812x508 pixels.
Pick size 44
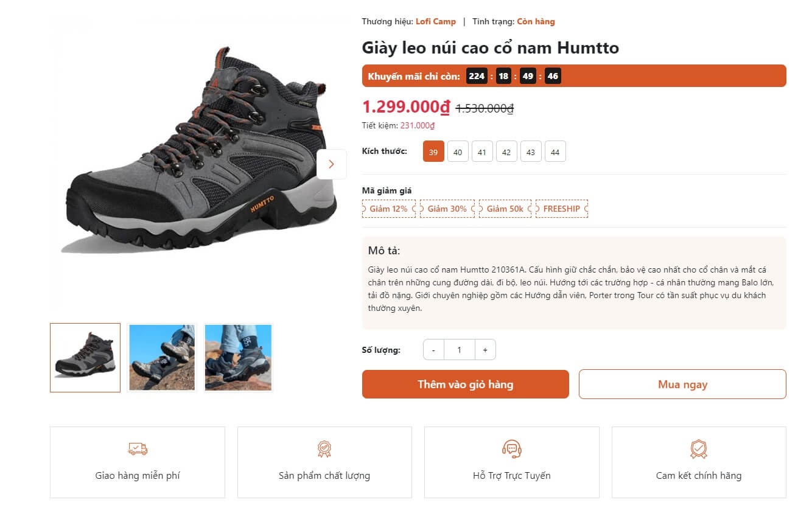point(555,152)
